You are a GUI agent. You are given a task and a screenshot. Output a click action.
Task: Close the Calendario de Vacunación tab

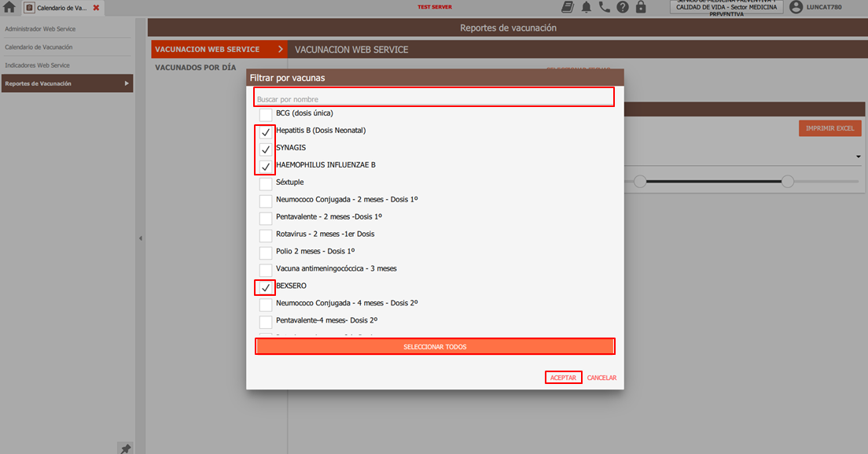96,8
